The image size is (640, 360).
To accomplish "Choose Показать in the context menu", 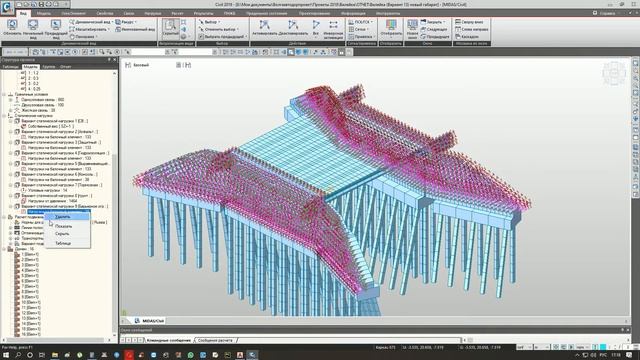I will [63, 226].
